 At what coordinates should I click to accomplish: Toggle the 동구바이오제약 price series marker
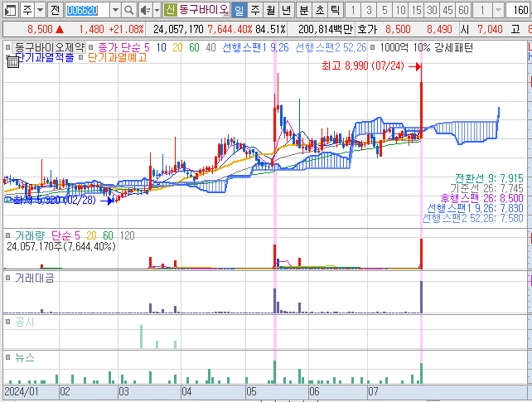point(8,47)
